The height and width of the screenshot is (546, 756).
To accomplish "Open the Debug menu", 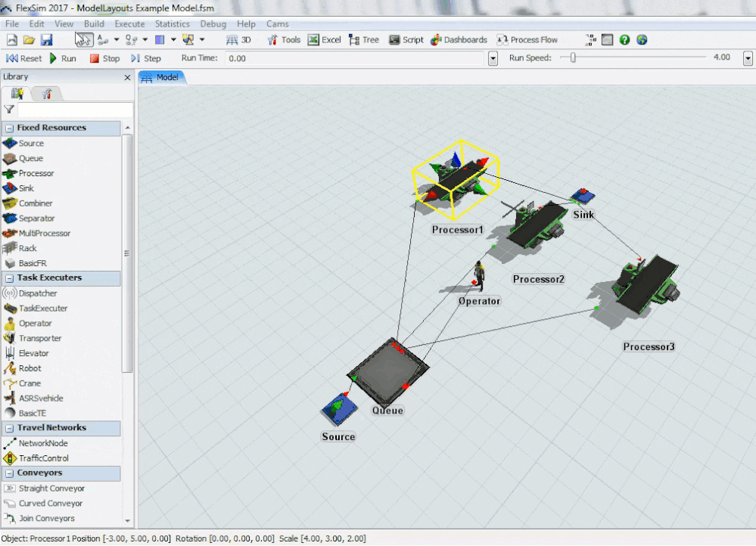I will [213, 23].
